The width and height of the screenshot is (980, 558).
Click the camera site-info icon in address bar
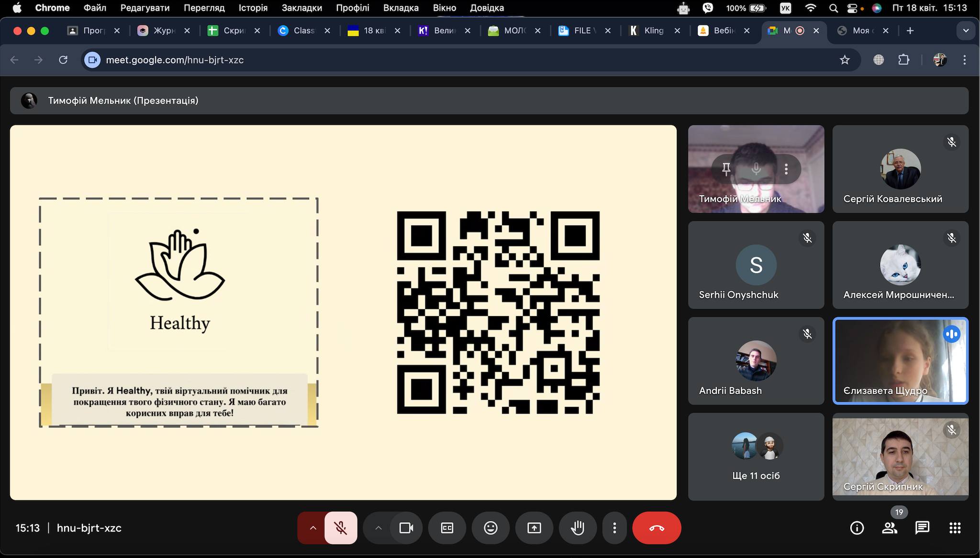pos(92,60)
